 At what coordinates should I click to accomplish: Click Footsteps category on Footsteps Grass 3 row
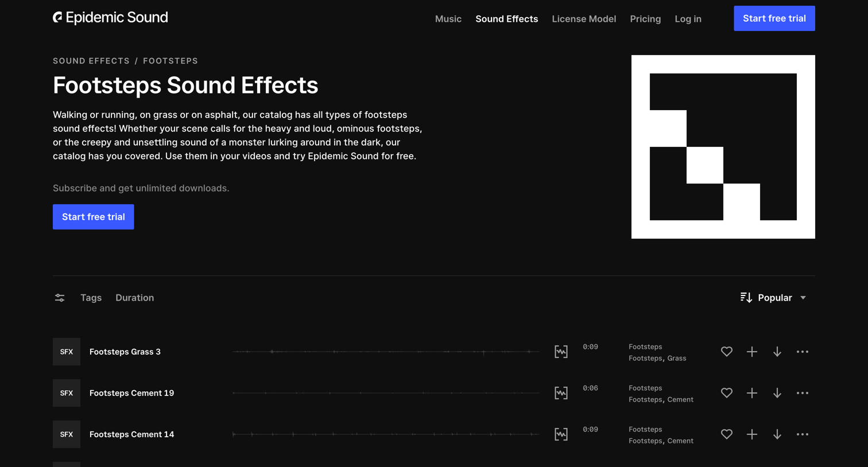click(645, 347)
